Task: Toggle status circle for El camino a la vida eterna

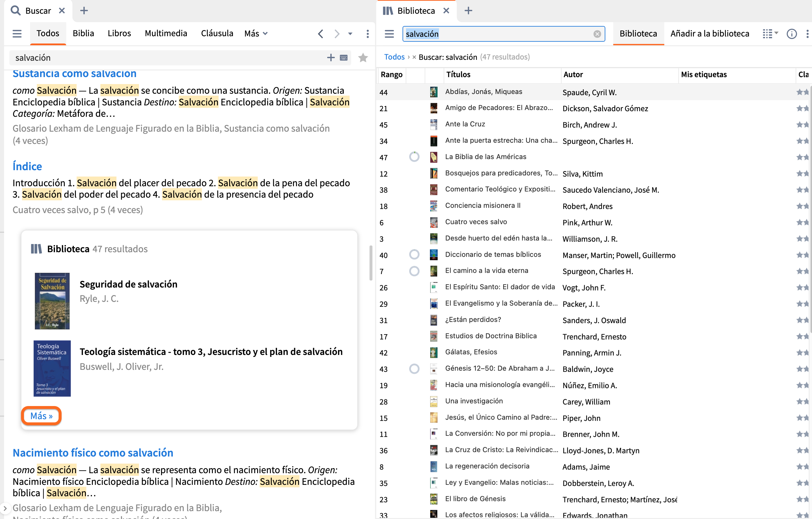Action: 414,271
